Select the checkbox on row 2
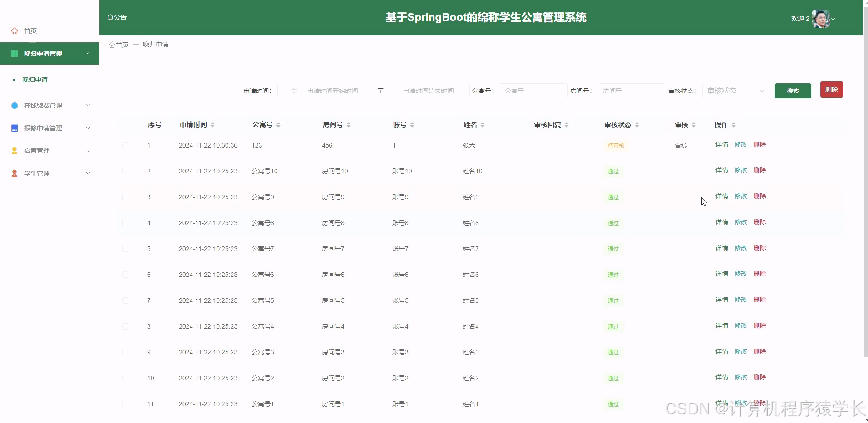Screen dimensions: 868x423 (x=126, y=171)
